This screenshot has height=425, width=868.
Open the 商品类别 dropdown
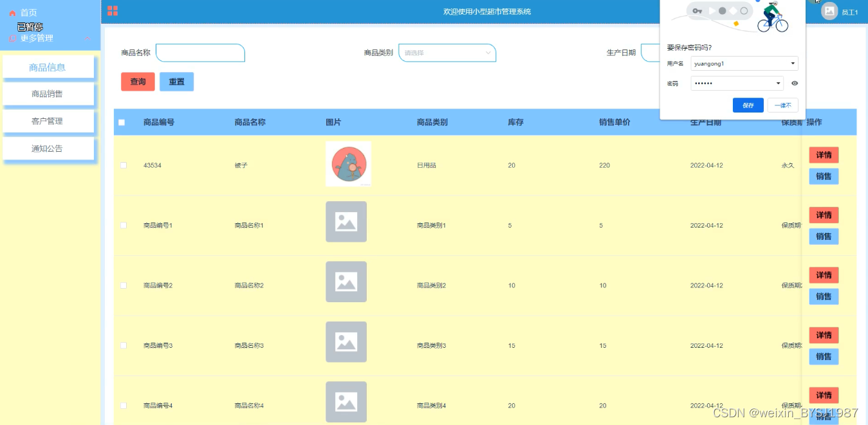coord(447,53)
